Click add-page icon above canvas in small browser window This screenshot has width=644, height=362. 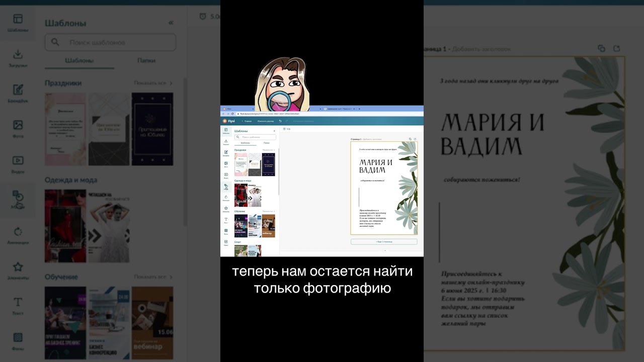(415, 139)
